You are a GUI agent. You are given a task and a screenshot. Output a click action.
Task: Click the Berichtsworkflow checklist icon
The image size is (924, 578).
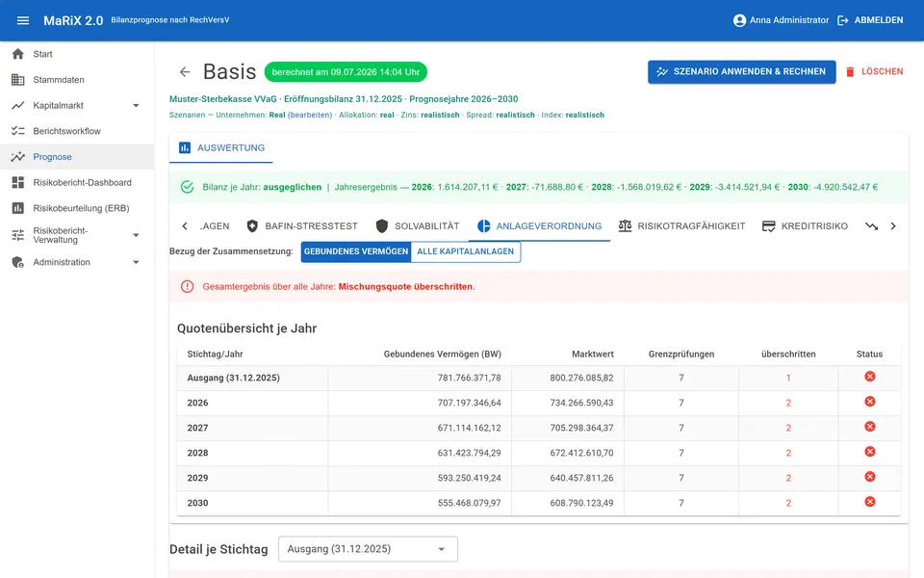pos(18,131)
